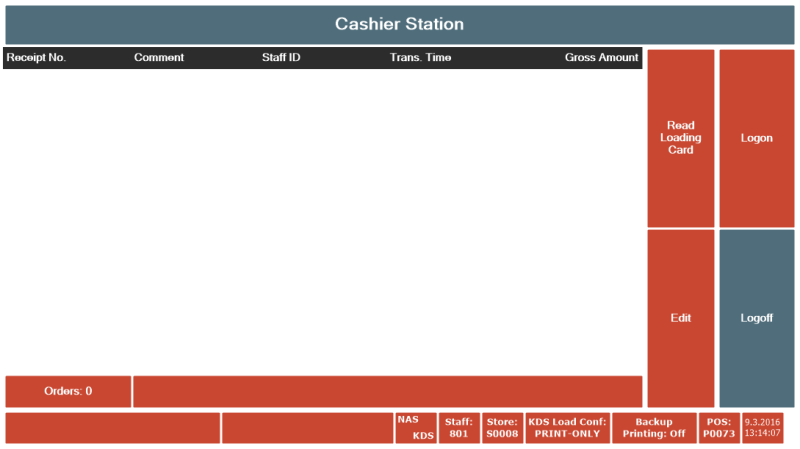Click the Comment column header
The width and height of the screenshot is (800, 449).
(159, 58)
